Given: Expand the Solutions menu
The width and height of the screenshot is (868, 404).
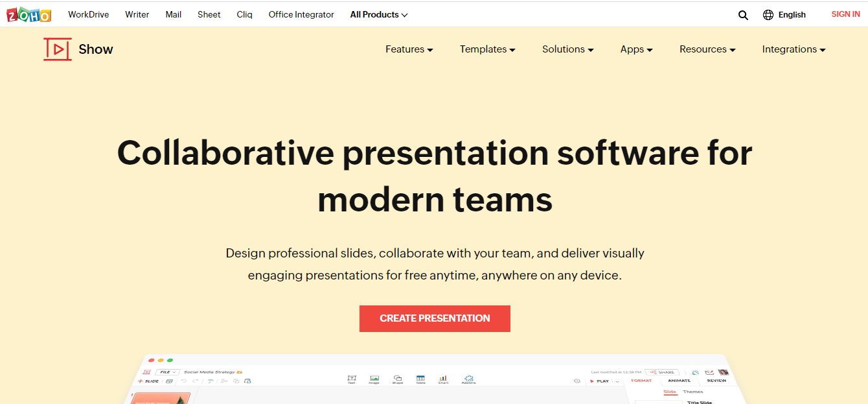Looking at the screenshot, I should (568, 49).
